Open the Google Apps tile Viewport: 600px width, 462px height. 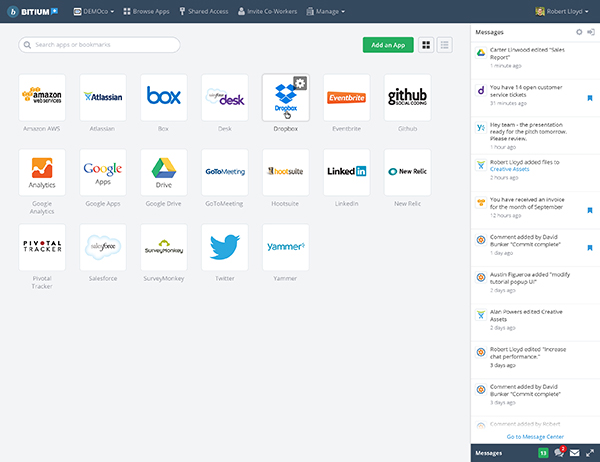pos(103,172)
